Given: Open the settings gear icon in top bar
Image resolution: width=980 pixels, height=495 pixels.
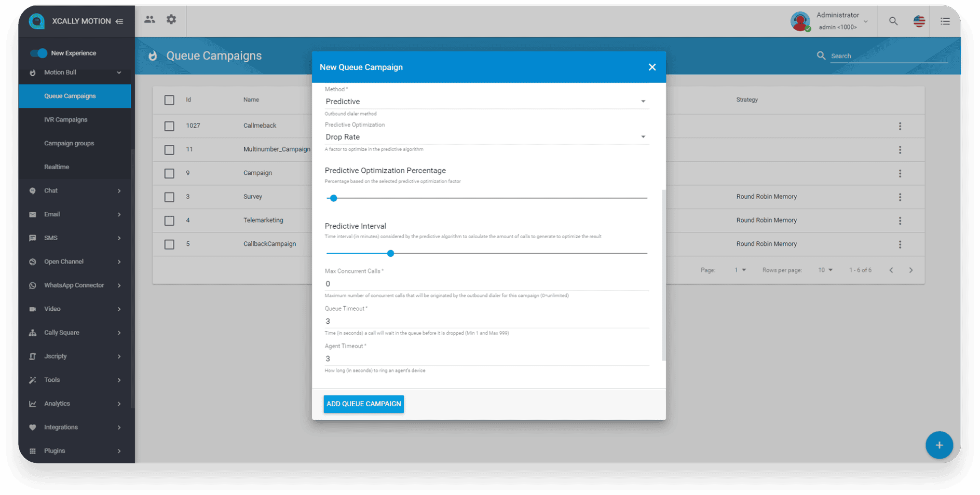Looking at the screenshot, I should tap(171, 20).
